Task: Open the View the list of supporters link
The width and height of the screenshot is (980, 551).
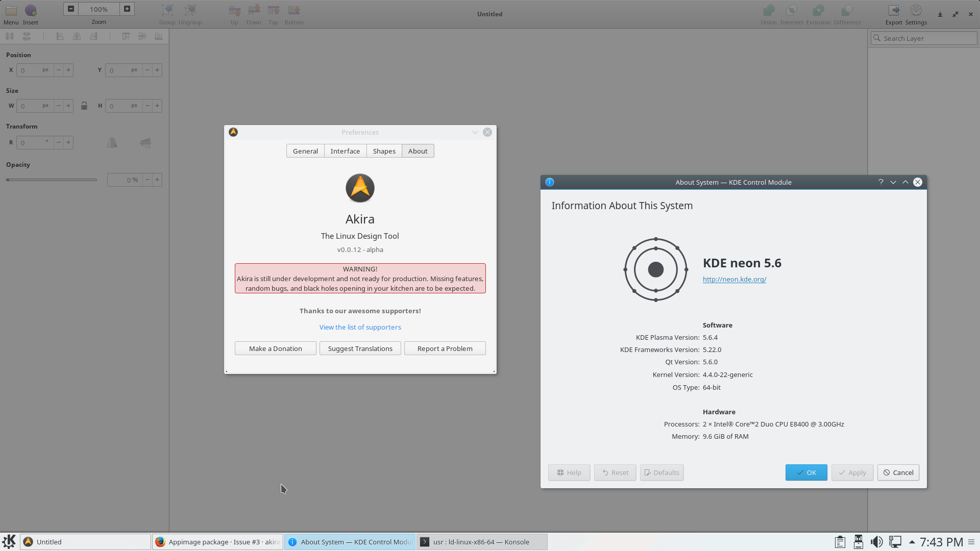Action: (x=360, y=327)
